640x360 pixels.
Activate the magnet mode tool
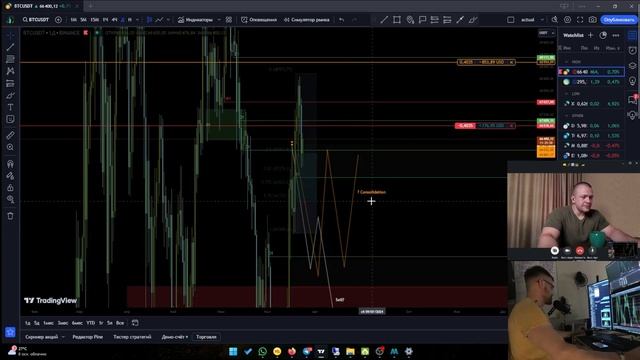tap(10, 164)
